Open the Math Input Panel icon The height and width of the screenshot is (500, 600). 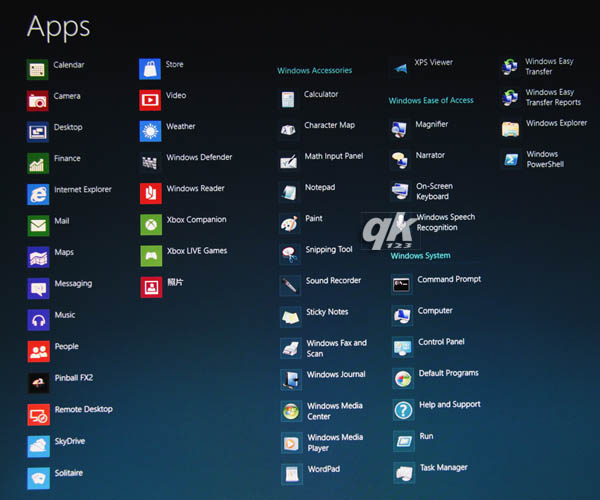[x=289, y=161]
